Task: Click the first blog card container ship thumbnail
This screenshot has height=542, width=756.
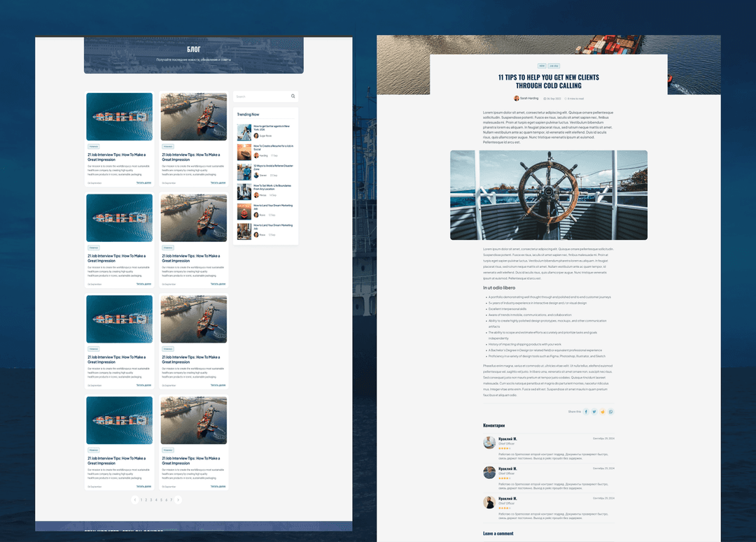Action: tap(120, 117)
